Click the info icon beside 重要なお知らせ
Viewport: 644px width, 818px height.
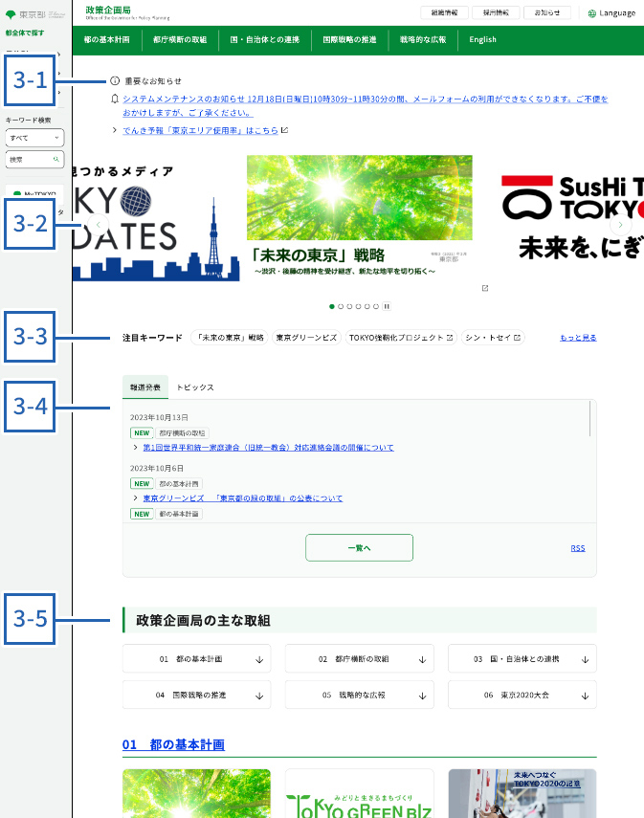(115, 81)
